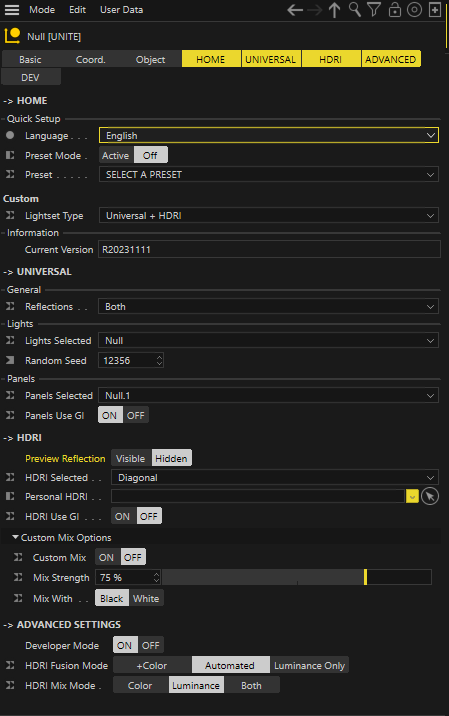Click keyframe icon beside Preset Mode

click(x=10, y=155)
